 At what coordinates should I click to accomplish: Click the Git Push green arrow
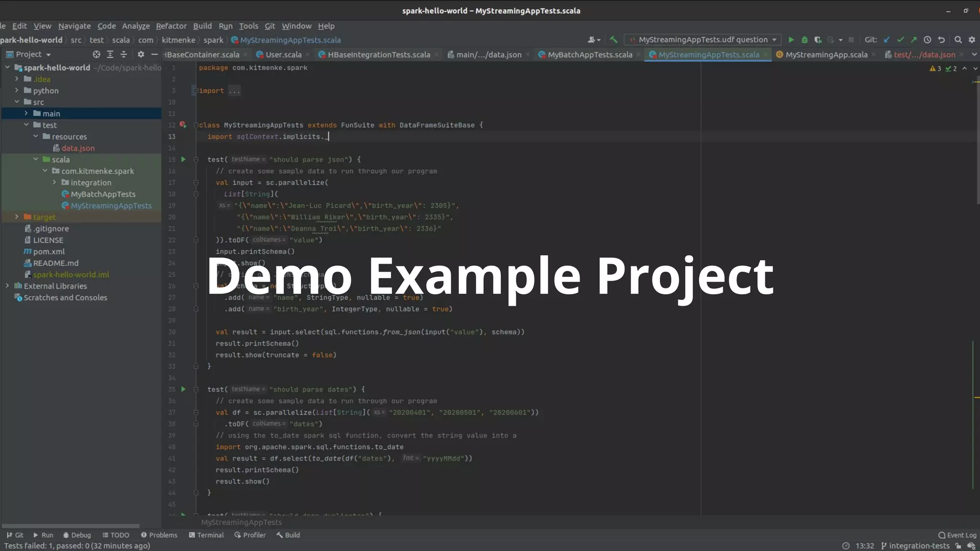914,40
